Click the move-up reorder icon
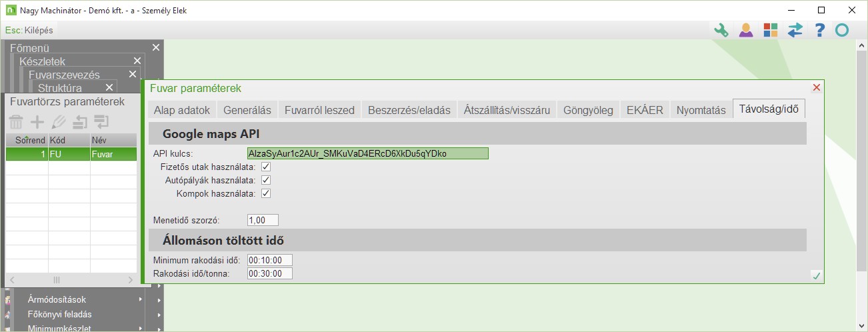 coord(81,122)
